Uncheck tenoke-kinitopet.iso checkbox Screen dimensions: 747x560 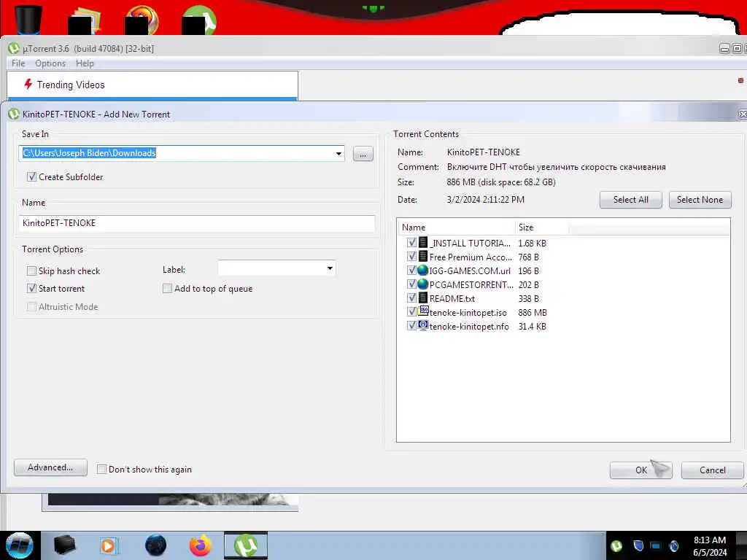pos(411,312)
